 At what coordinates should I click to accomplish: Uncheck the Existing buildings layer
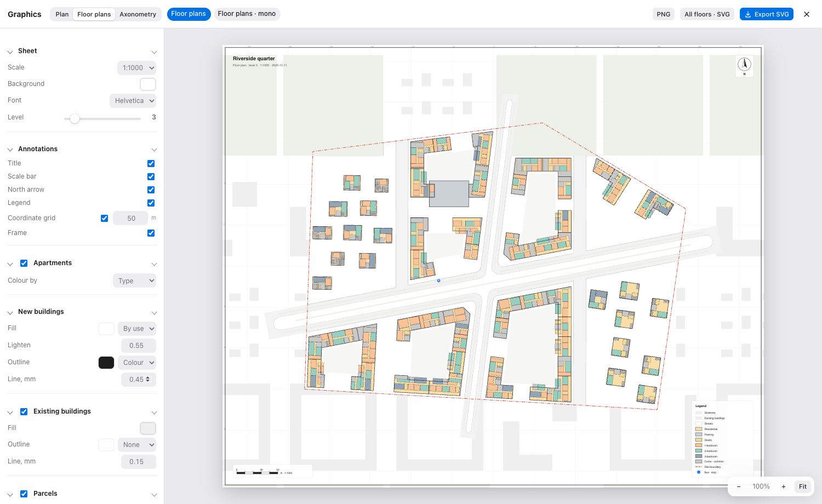(x=24, y=411)
